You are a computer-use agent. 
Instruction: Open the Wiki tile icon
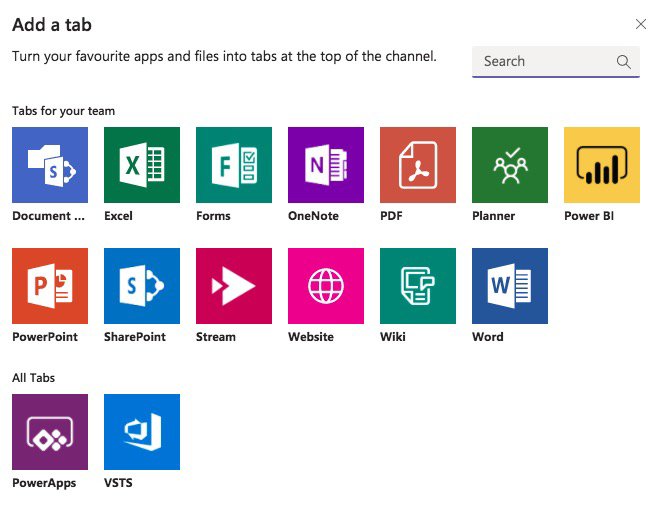pyautogui.click(x=418, y=286)
